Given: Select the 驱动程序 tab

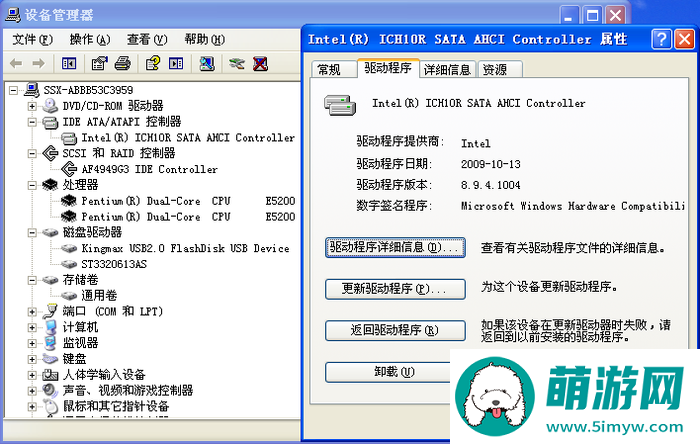Looking at the screenshot, I should tap(388, 68).
